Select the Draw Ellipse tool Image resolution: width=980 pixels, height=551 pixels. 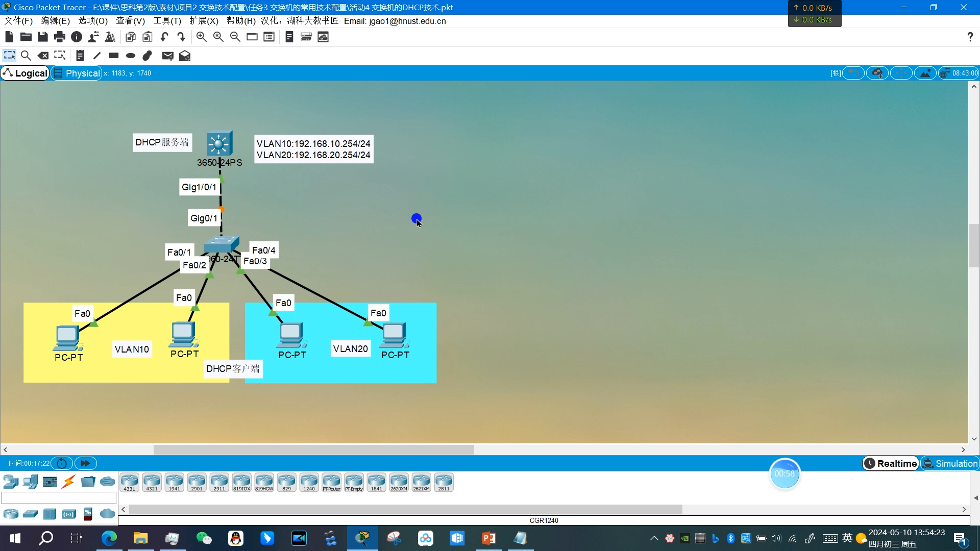[131, 56]
